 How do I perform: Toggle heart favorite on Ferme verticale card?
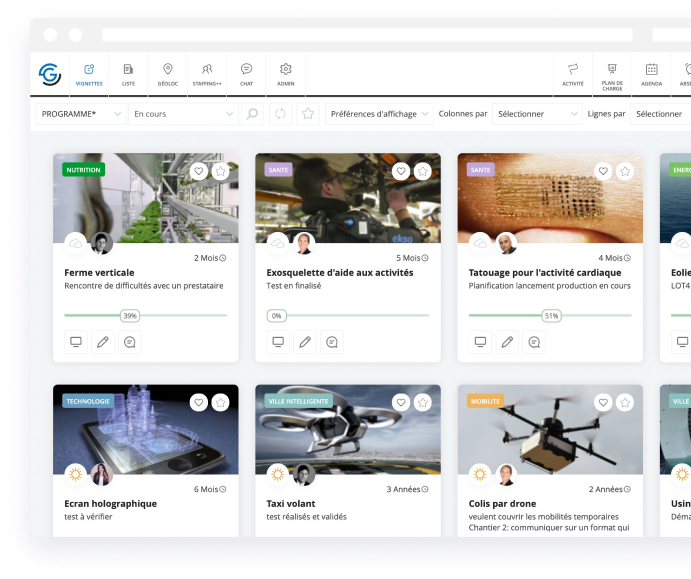(198, 171)
